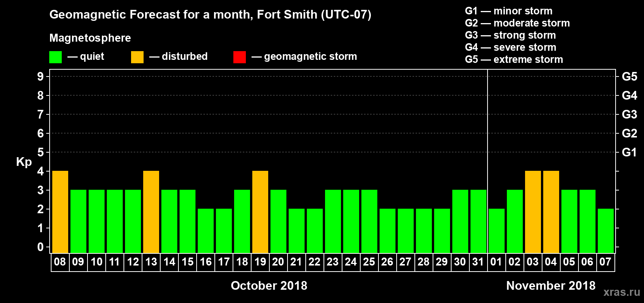Screen dimensions: 644x303
Task: Click the date label 12 on the axis
Action: pyautogui.click(x=133, y=262)
